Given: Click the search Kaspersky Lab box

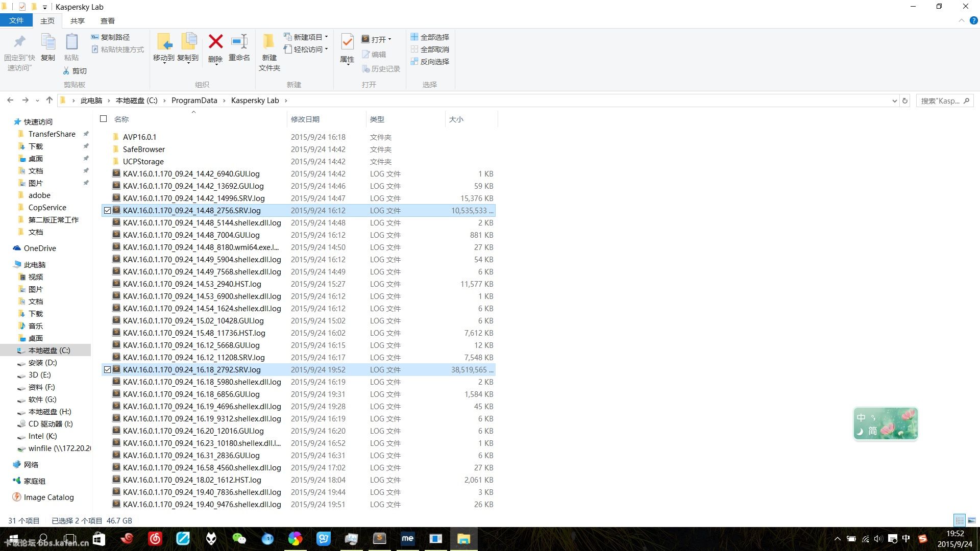Looking at the screenshot, I should pyautogui.click(x=944, y=101).
